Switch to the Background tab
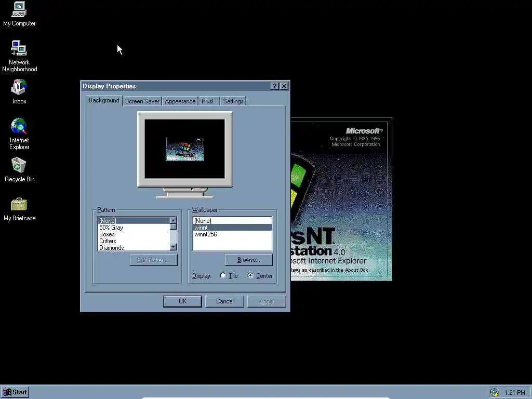Screen dimensions: 532x399 pyautogui.click(x=104, y=100)
